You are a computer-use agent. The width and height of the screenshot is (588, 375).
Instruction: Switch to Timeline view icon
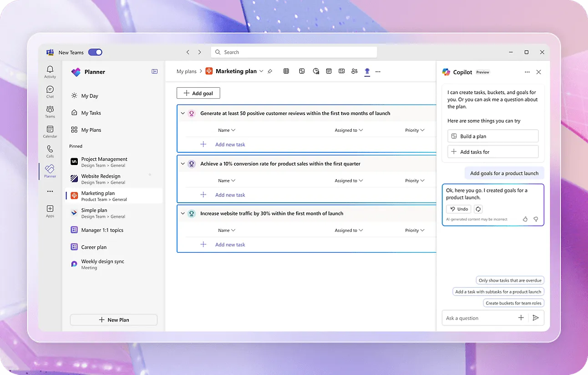point(342,71)
